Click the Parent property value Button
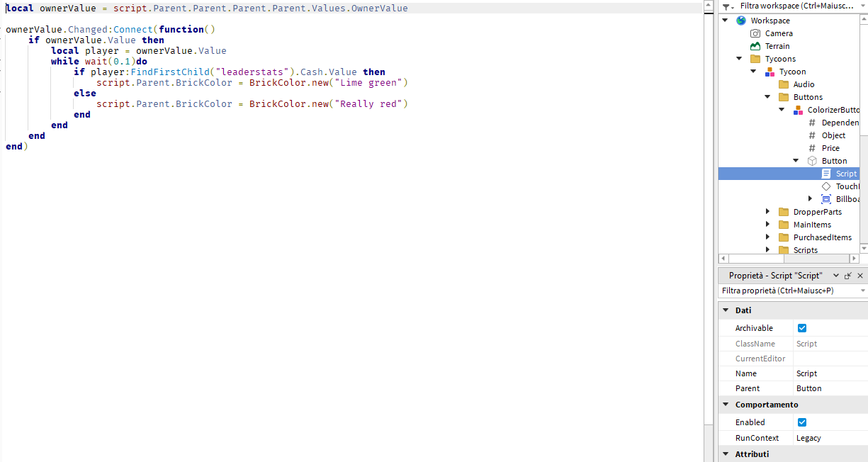The height and width of the screenshot is (462, 868). (x=830, y=388)
